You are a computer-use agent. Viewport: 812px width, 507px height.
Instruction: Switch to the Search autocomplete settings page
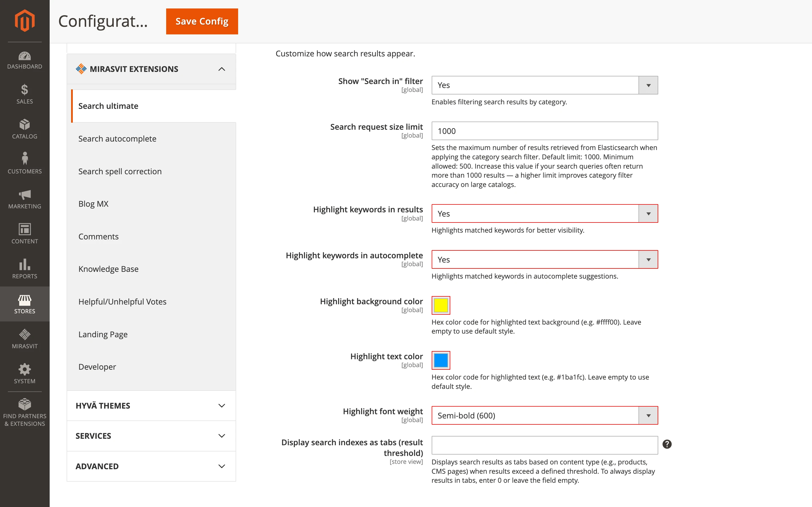[x=117, y=138]
